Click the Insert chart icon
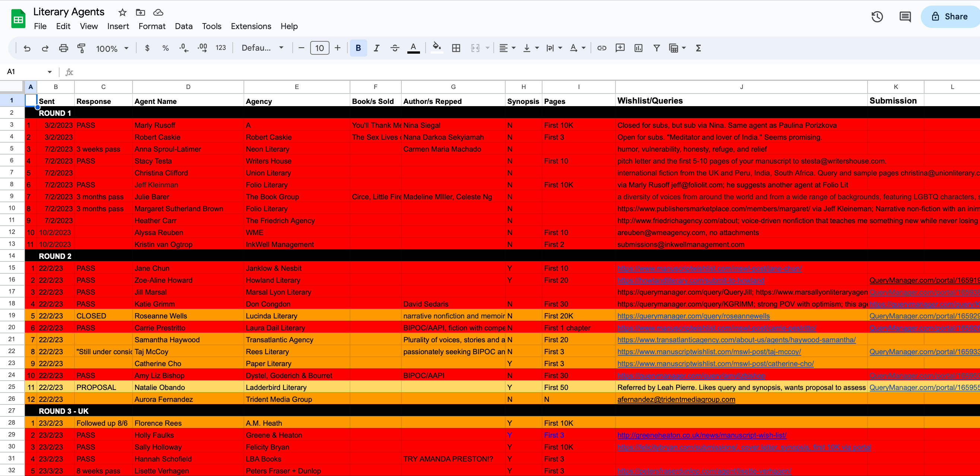Image resolution: width=980 pixels, height=476 pixels. click(638, 48)
